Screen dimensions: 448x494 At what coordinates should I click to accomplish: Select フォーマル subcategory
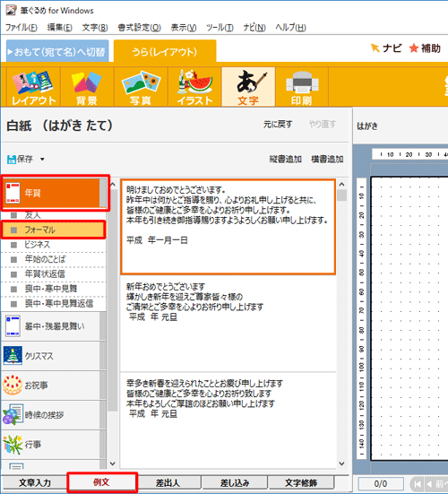[54, 230]
